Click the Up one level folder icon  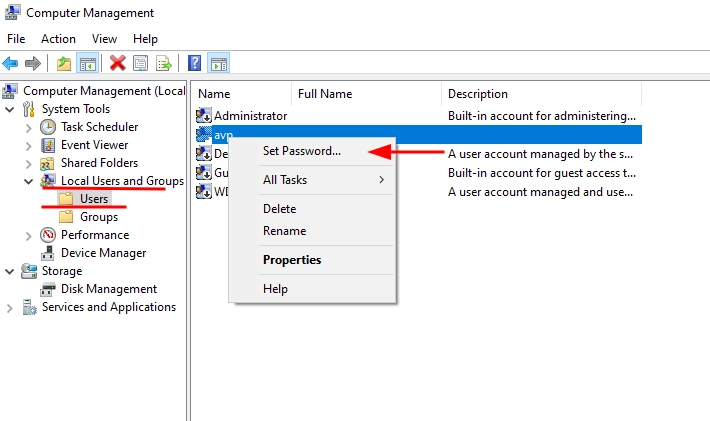coord(64,63)
